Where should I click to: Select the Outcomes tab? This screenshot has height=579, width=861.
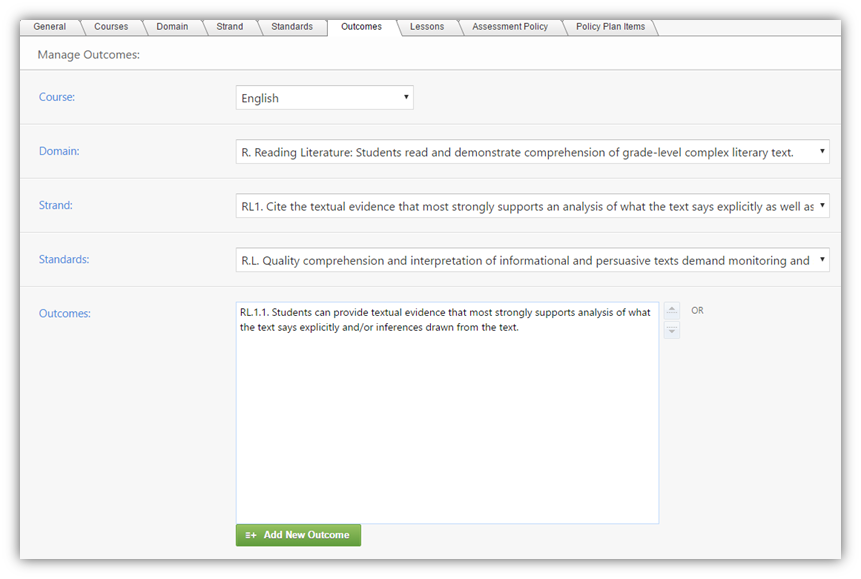[x=361, y=27]
